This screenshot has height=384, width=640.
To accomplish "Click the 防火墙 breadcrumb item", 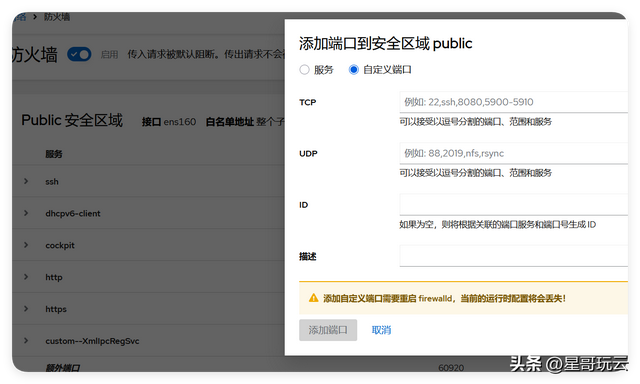I will click(x=57, y=17).
